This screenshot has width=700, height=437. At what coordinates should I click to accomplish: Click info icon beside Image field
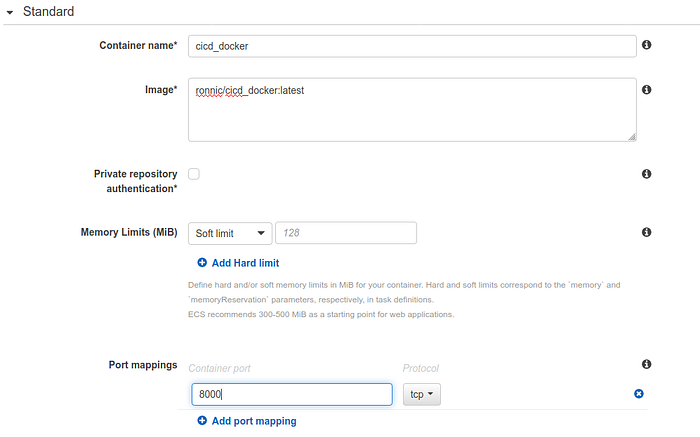tap(646, 90)
